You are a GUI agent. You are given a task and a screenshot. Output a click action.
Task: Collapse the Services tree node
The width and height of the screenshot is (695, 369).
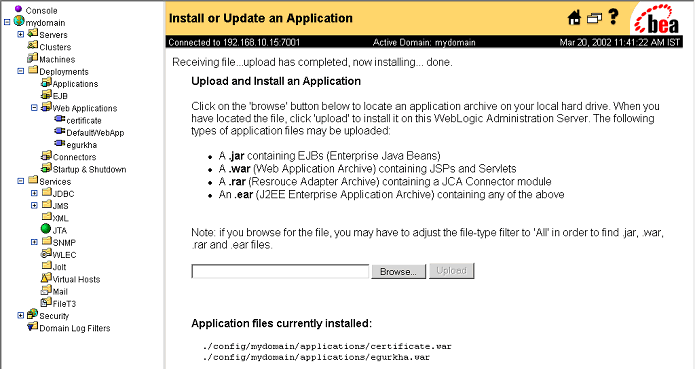point(20,181)
